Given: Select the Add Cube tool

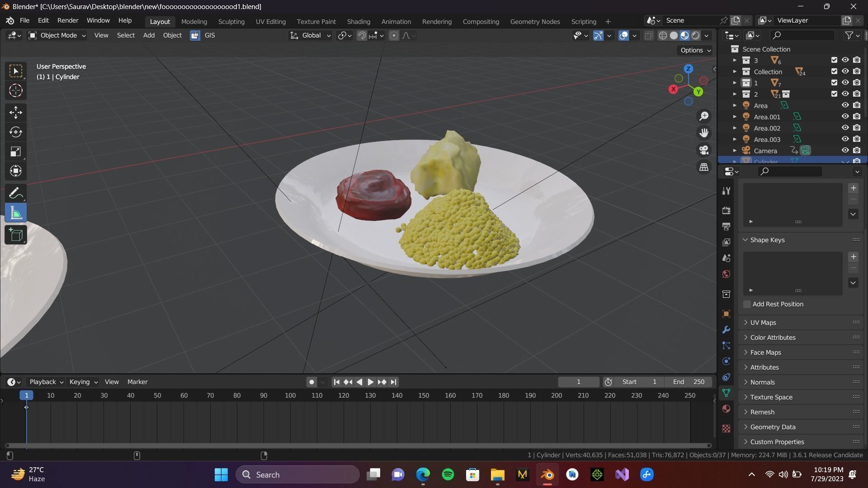Looking at the screenshot, I should point(16,235).
